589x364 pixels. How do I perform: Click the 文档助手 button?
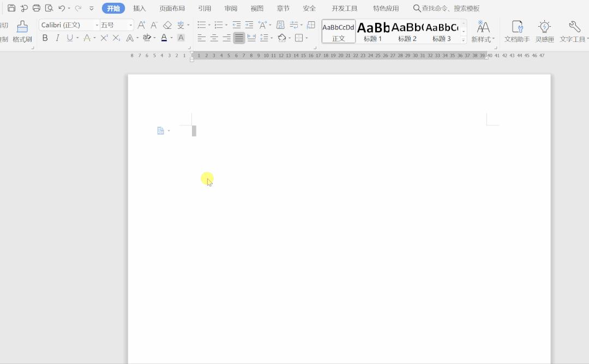pyautogui.click(x=517, y=32)
